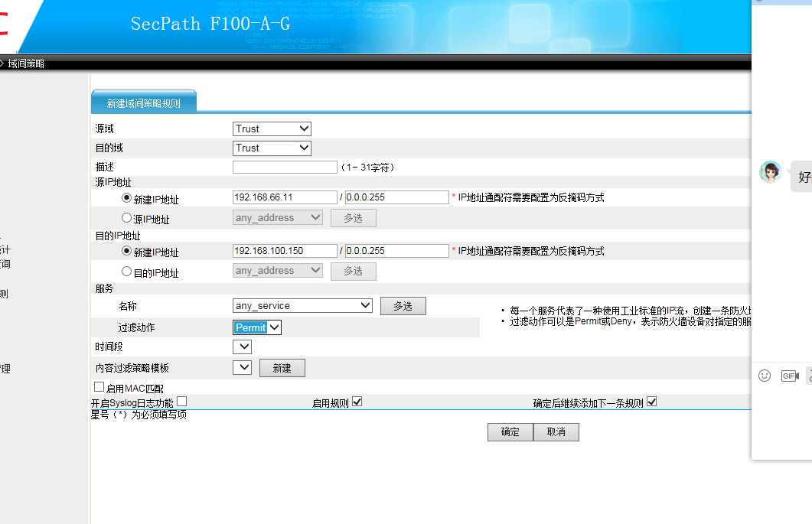Open the any_address dropdown for destination IP
This screenshot has width=812, height=524.
point(278,270)
